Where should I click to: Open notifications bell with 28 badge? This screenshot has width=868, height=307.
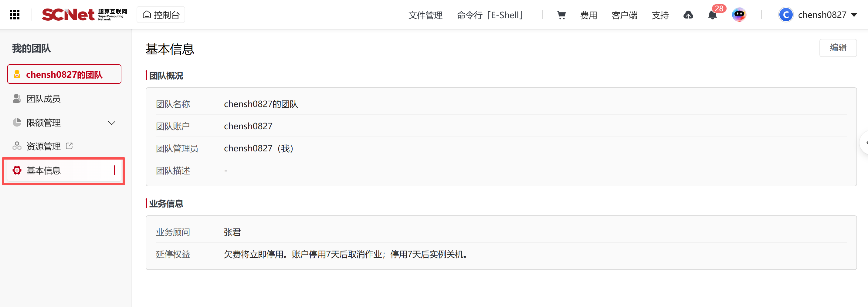pyautogui.click(x=712, y=15)
